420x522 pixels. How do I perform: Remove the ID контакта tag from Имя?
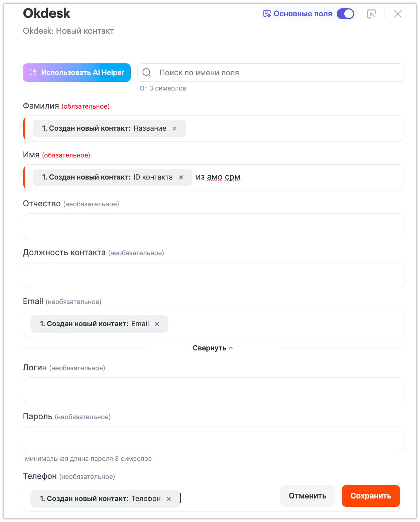point(181,177)
